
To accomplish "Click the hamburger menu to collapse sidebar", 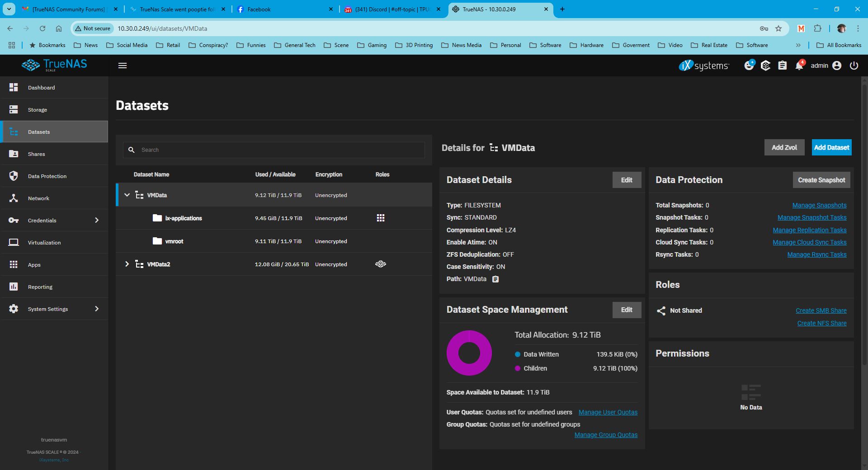I will pyautogui.click(x=122, y=66).
